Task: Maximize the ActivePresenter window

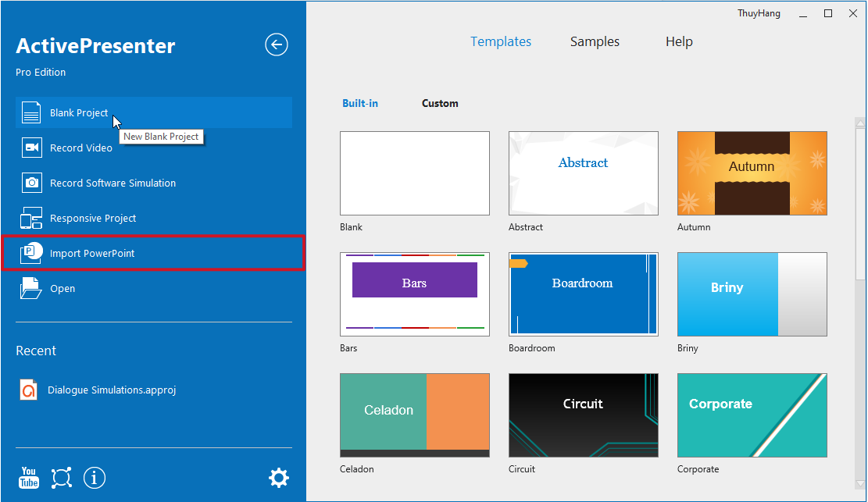Action: 828,14
